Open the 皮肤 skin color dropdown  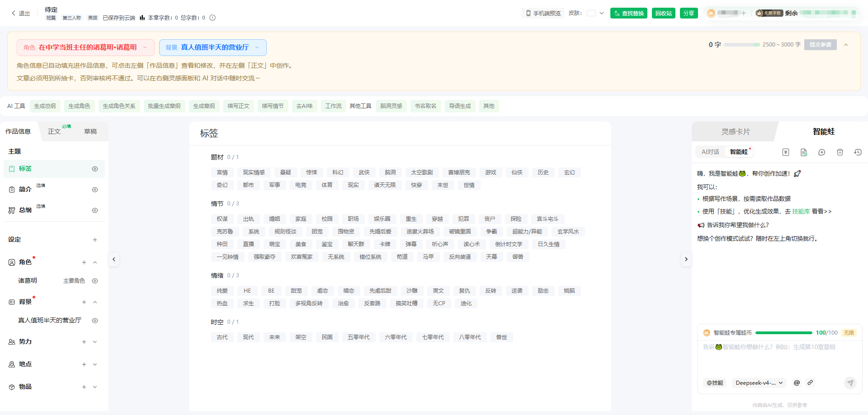coord(595,13)
